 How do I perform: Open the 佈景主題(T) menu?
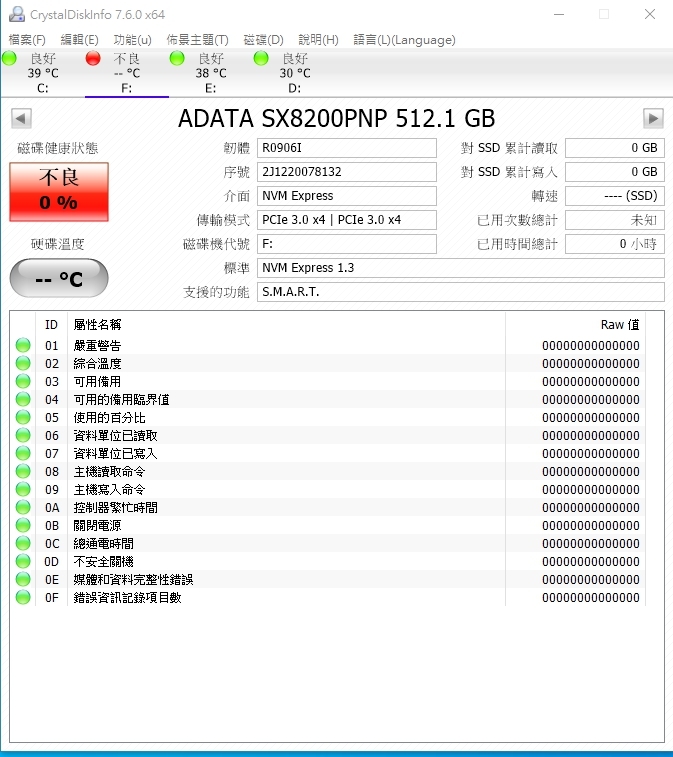[197, 40]
